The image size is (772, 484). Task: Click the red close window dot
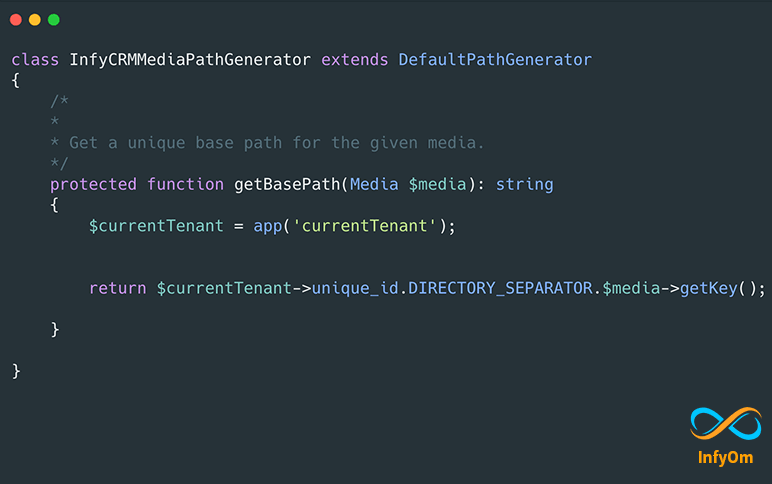click(x=16, y=20)
